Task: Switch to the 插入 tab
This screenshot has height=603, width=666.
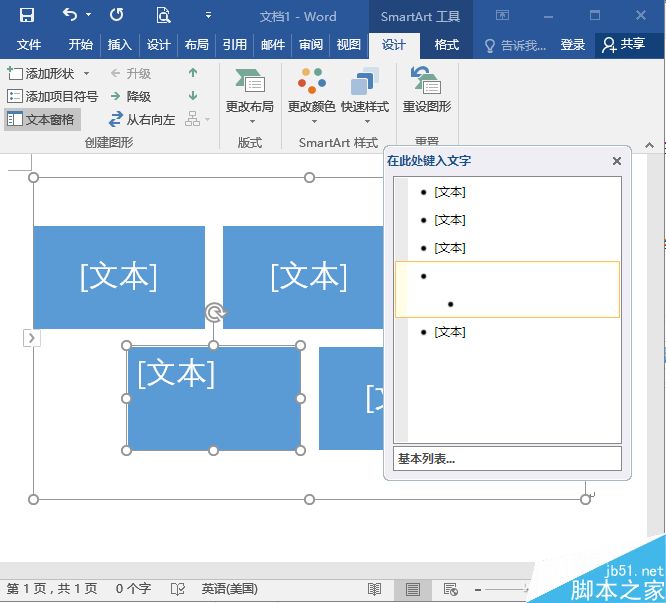Action: [x=119, y=44]
